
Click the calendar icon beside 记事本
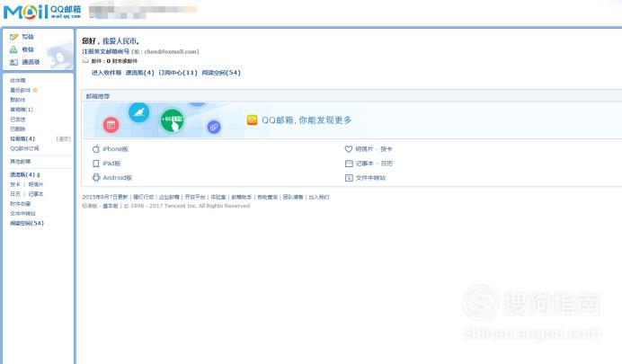[x=349, y=164]
